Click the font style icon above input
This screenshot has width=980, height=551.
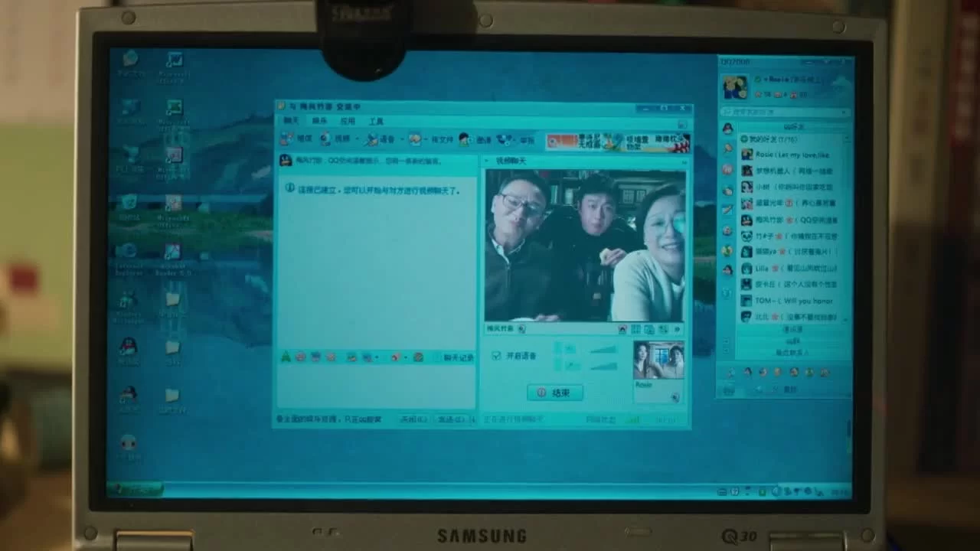pos(286,357)
